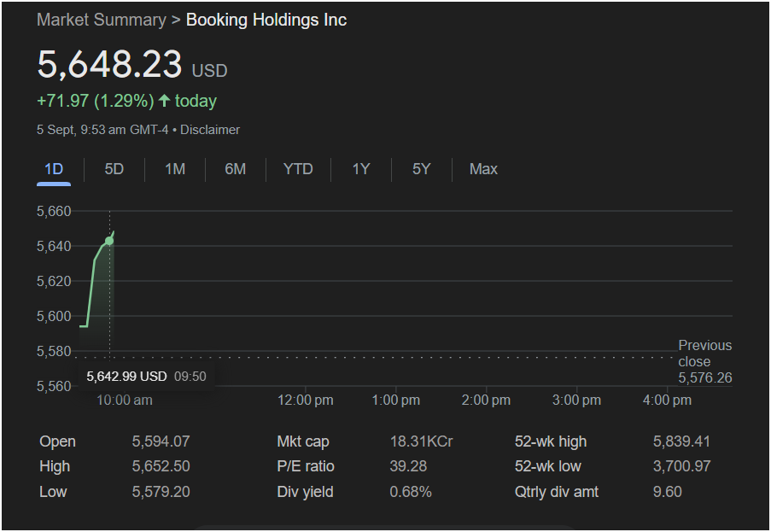
Task: Click the 10:00 am axis label
Action: point(125,400)
